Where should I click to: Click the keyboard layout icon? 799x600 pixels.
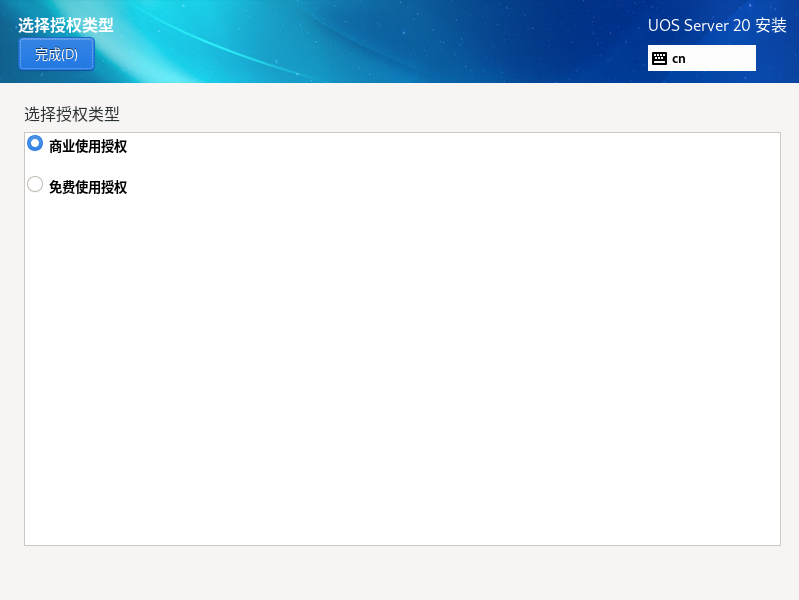click(659, 59)
